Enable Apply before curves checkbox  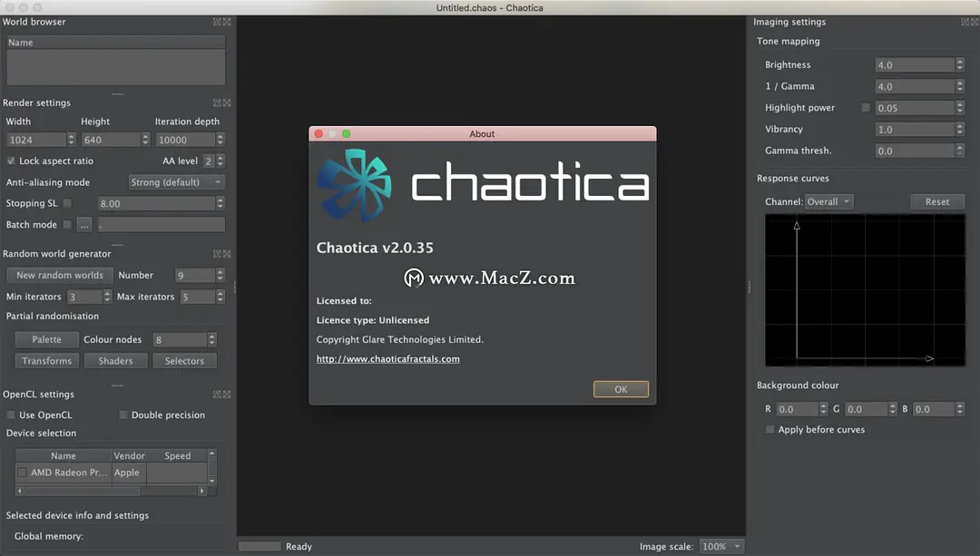[770, 429]
